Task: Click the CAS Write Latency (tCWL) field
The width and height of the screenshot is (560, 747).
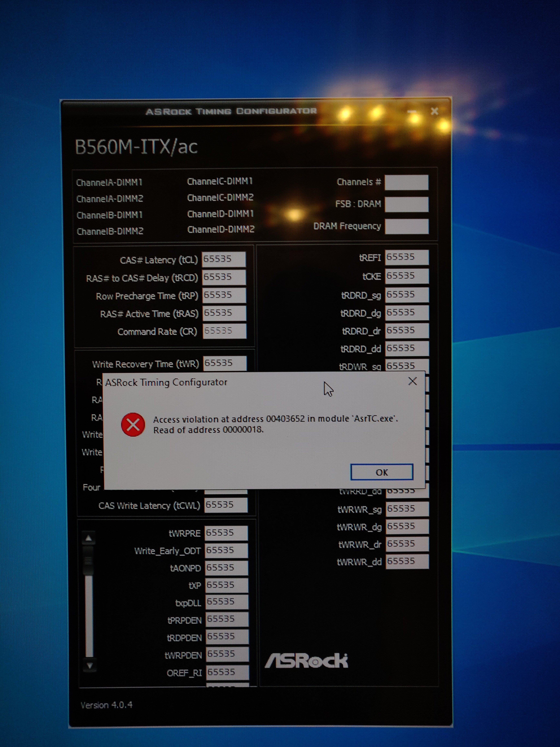Action: (x=226, y=505)
